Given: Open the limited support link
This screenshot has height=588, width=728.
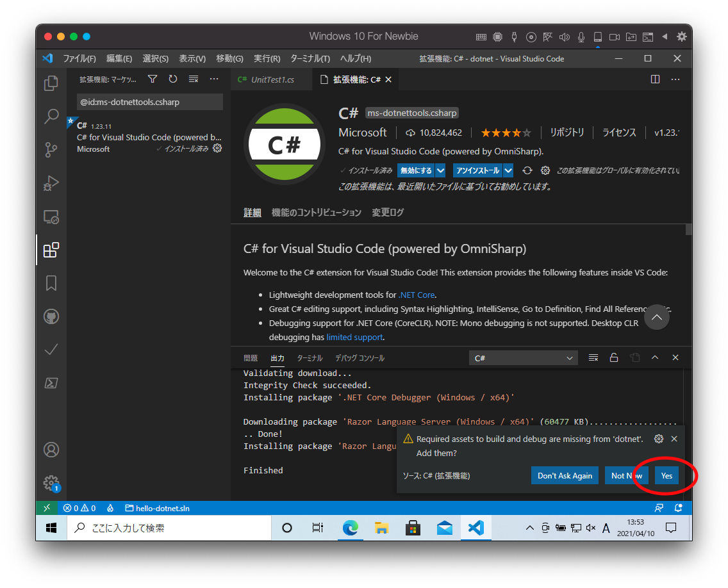Looking at the screenshot, I should tap(355, 338).
